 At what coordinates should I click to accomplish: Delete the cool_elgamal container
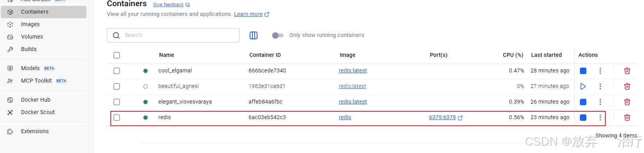(x=627, y=71)
